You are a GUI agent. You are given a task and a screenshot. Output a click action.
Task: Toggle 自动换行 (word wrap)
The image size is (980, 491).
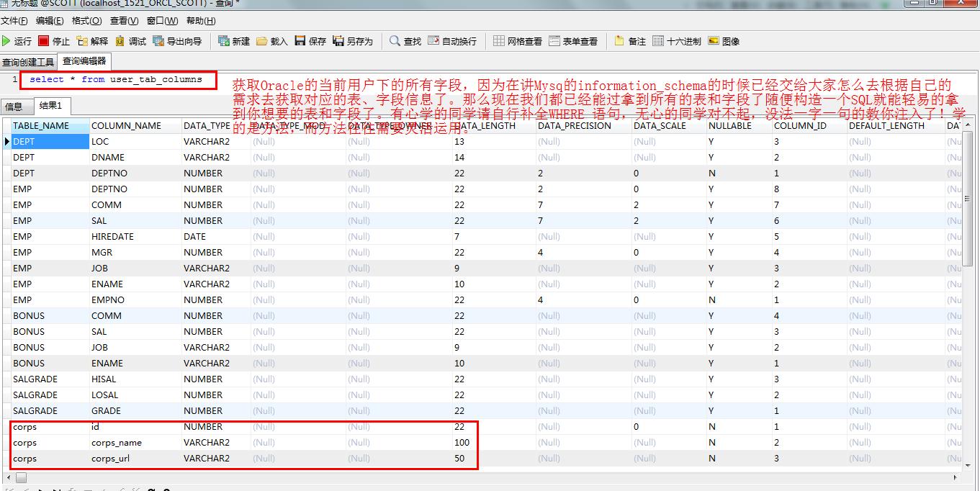(452, 41)
